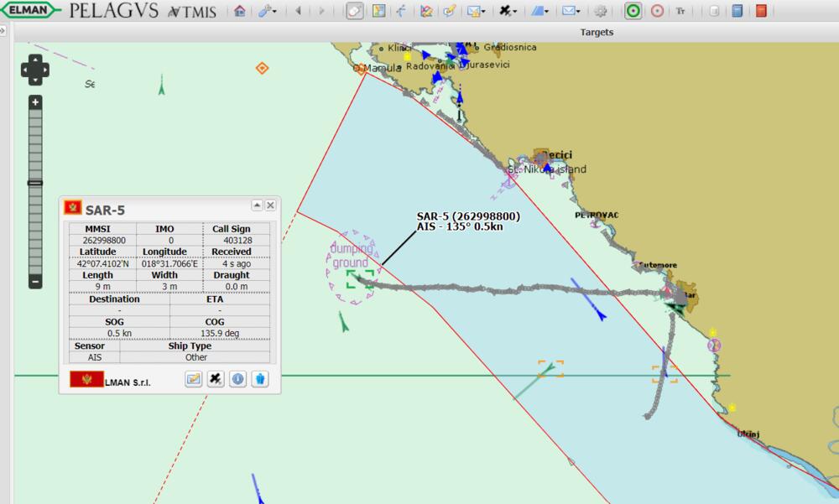Click the red book icon in toolbar
Screen dimensions: 839x504
coord(761,11)
